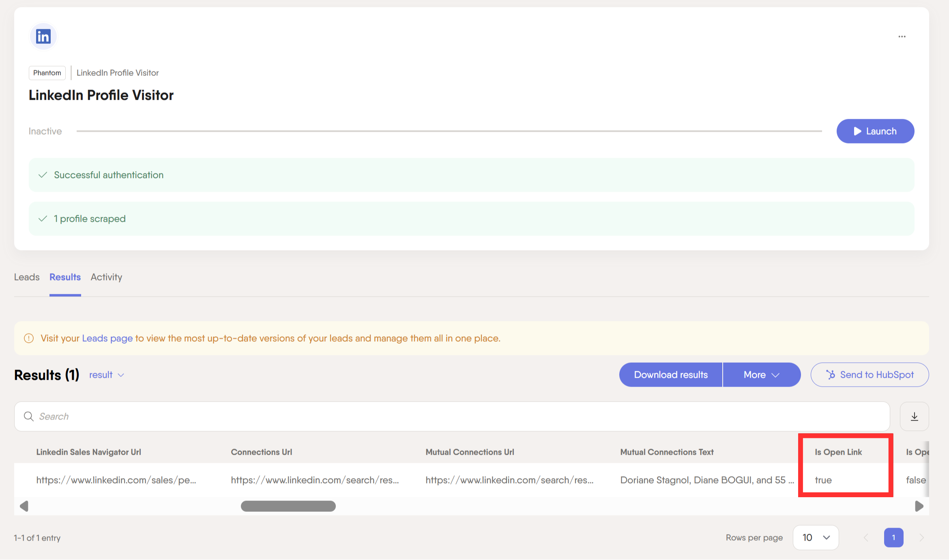The image size is (949, 560).
Task: Click the Inactive progress bar line
Action: [x=449, y=131]
